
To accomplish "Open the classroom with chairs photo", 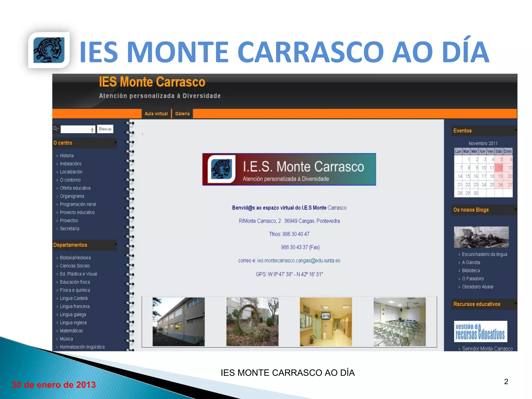I will pos(400,322).
